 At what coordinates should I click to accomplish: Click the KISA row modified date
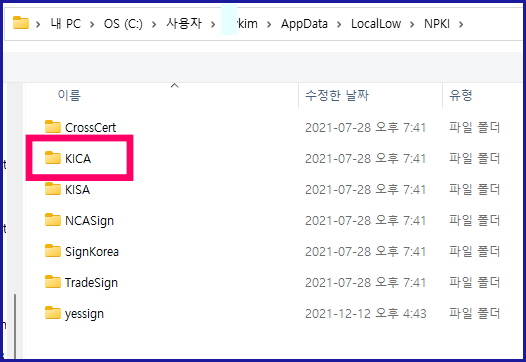(x=365, y=190)
